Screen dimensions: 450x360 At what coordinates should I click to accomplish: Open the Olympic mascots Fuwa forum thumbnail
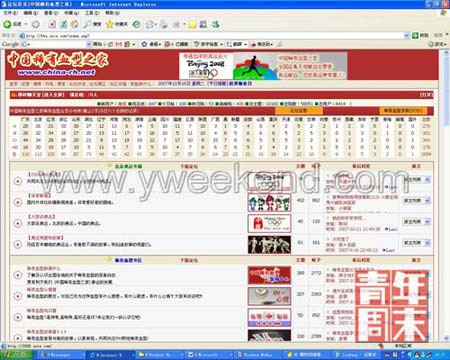(x=269, y=202)
